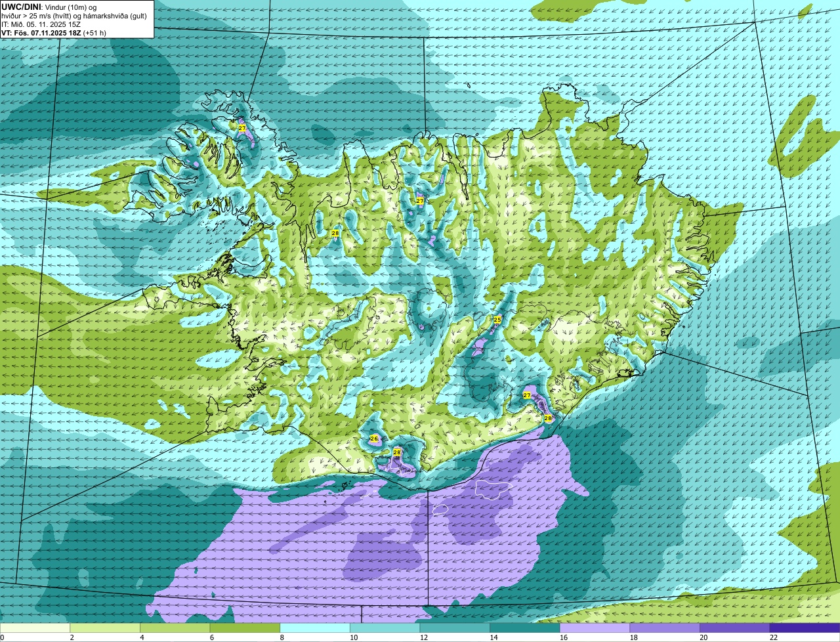This screenshot has width=840, height=642.
Task: Choose the 14–16 m/s dark teal legend swatch
Action: tap(525, 628)
